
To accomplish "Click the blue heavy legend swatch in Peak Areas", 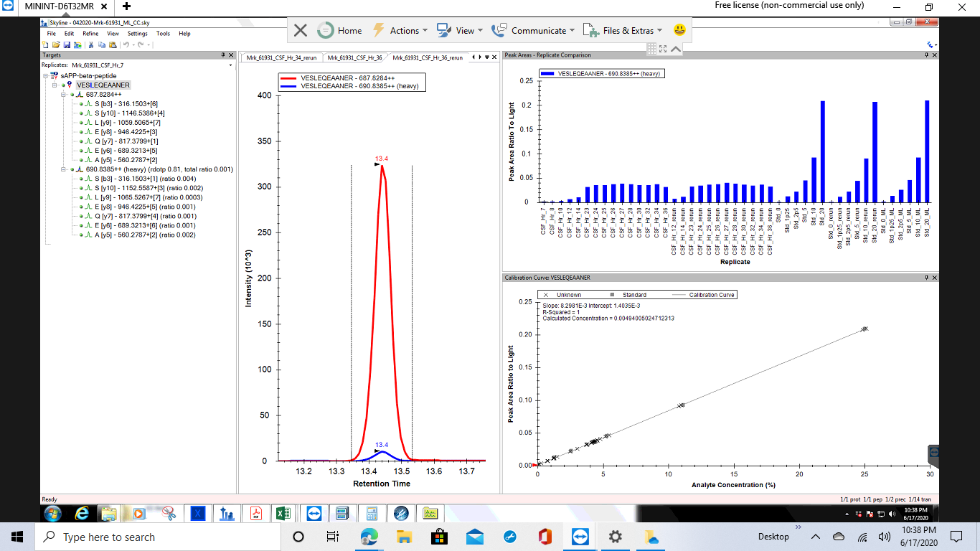I will (x=547, y=73).
